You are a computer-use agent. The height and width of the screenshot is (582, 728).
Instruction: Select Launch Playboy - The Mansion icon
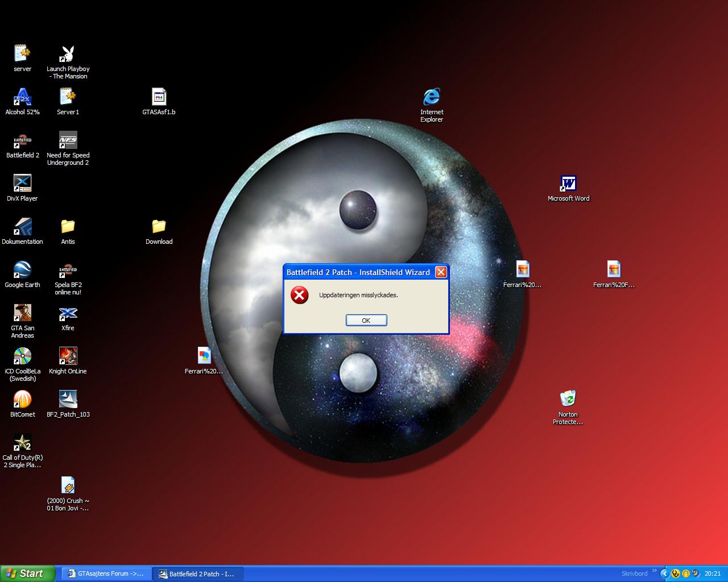68,61
